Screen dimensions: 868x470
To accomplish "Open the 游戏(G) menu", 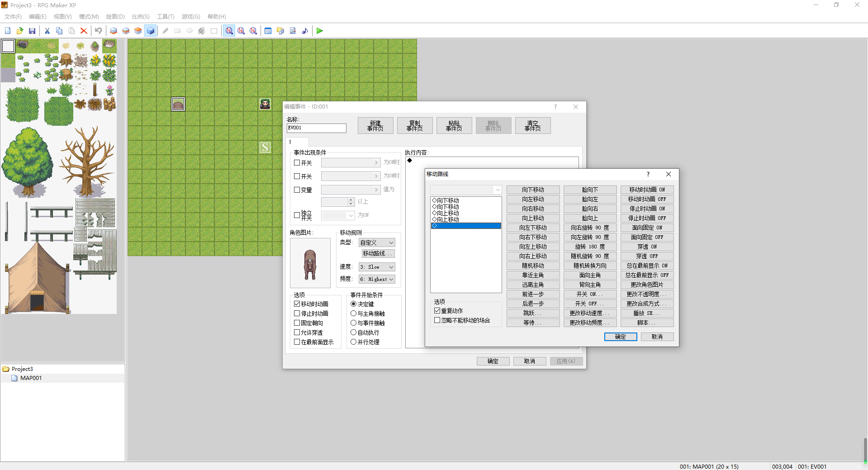I will pyautogui.click(x=191, y=17).
